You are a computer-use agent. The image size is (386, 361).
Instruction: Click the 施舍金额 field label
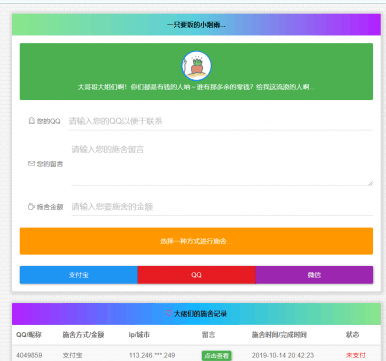click(x=50, y=207)
